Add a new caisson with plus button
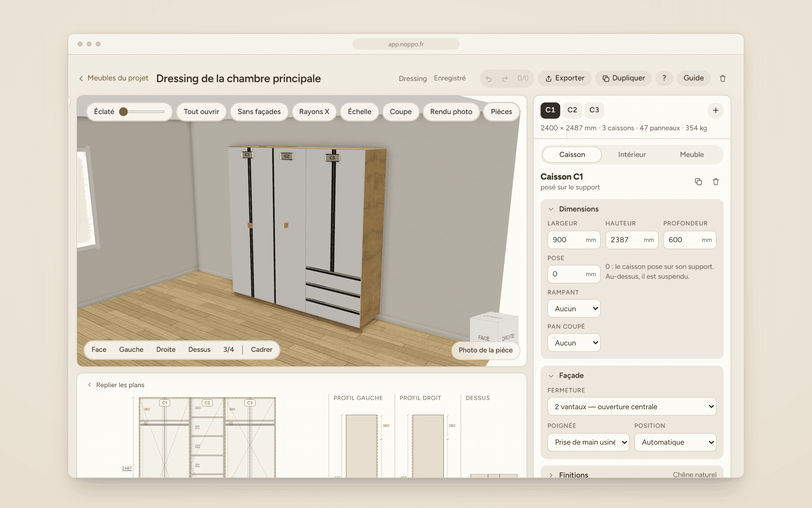 715,110
